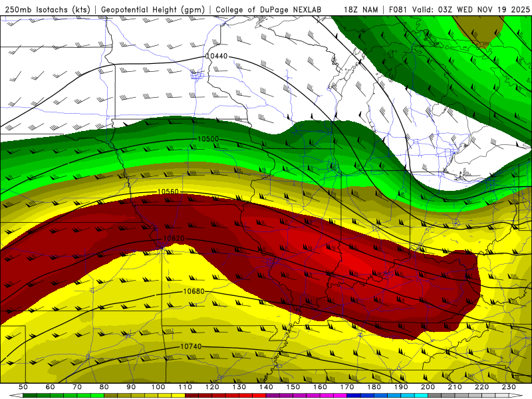The height and width of the screenshot is (399, 532).
Task: Click the 230 value on the color scale
Action: [509, 387]
